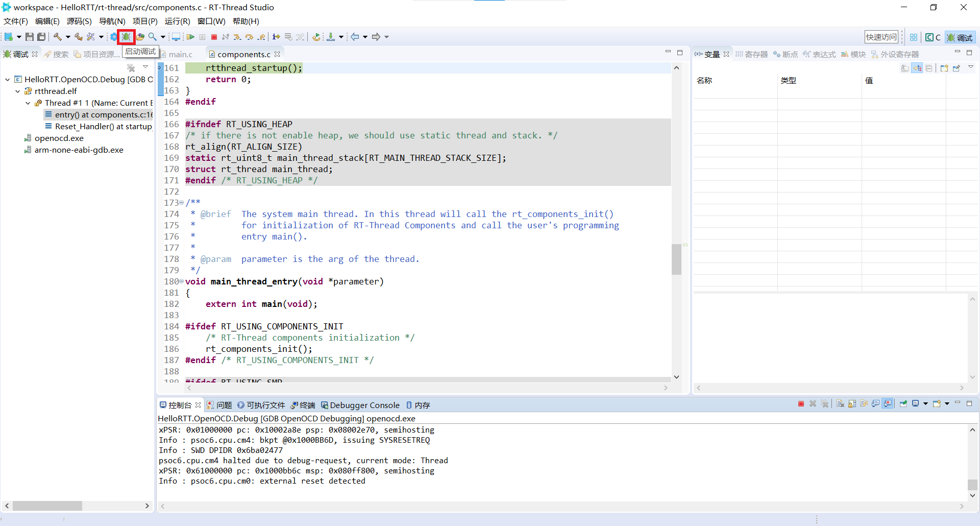Image resolution: width=980 pixels, height=526 pixels.
Task: Click the hammer Build icon
Action: (x=58, y=37)
